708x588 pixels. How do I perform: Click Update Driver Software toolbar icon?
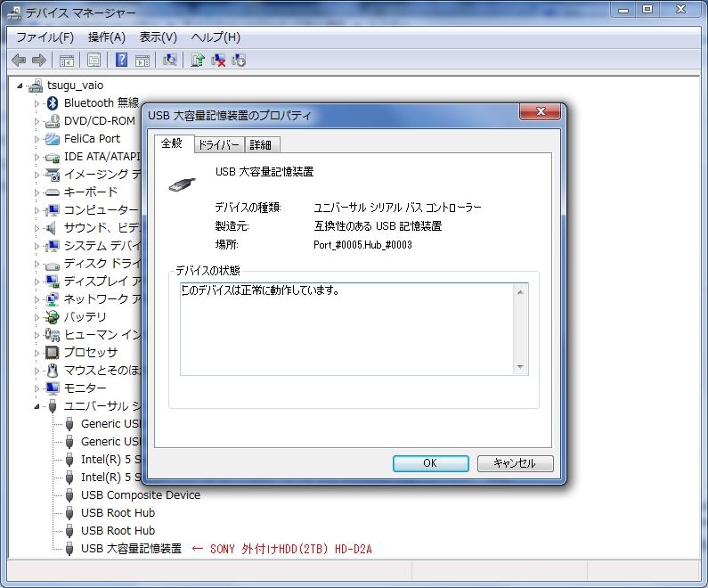click(x=198, y=60)
